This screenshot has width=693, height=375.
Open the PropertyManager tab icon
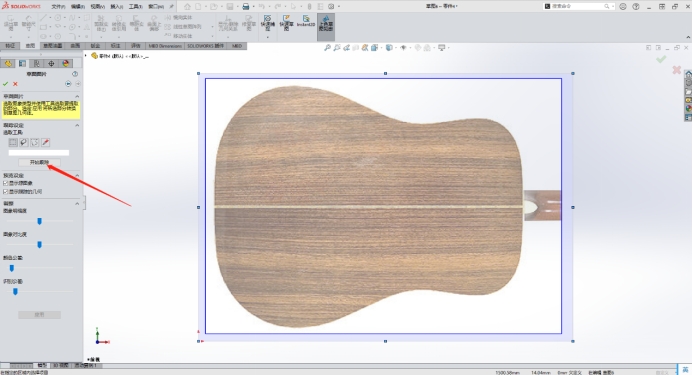pos(22,63)
